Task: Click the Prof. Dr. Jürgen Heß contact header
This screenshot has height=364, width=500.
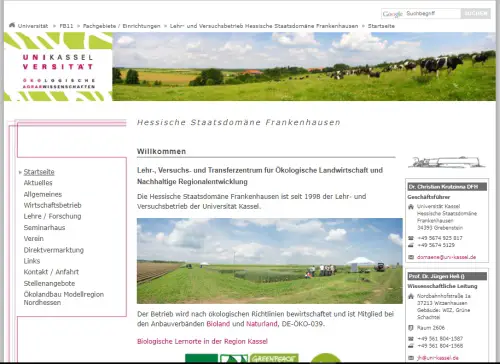Action: coord(447,276)
